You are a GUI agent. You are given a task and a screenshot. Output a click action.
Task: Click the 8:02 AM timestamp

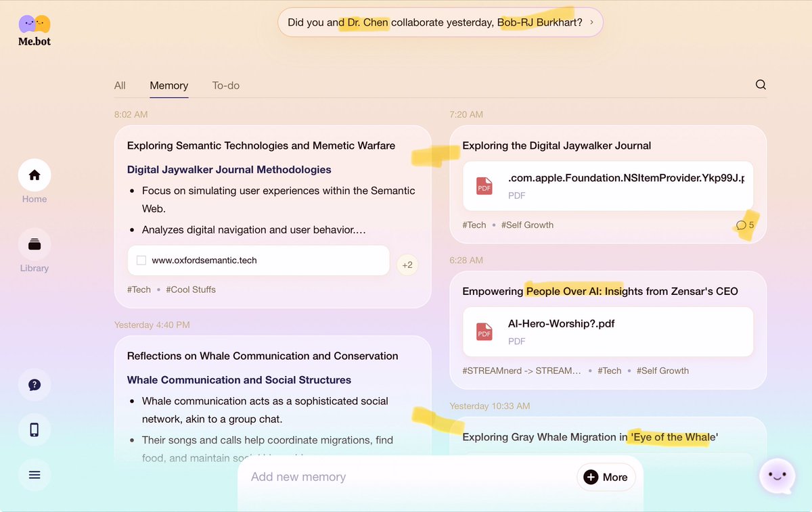coord(131,114)
